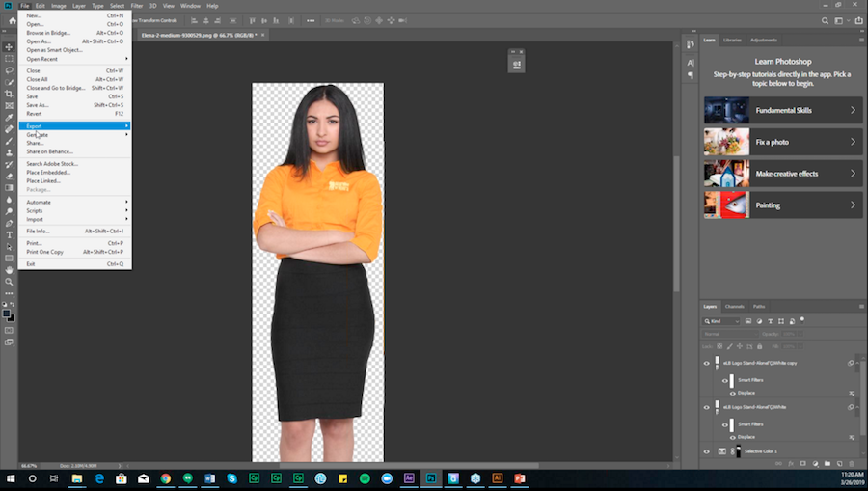
Task: Open Chrome from the Windows taskbar
Action: 165,477
